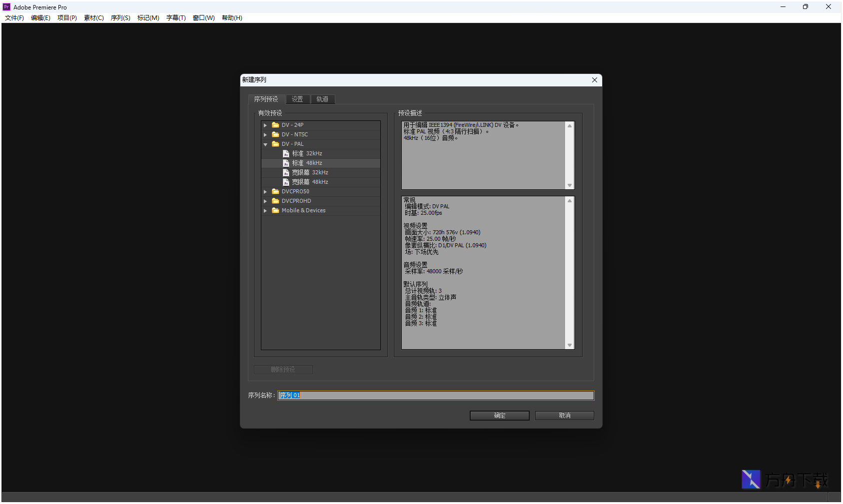The width and height of the screenshot is (843, 504).
Task: Expand the Mobile & Devices preset folder
Action: point(265,211)
